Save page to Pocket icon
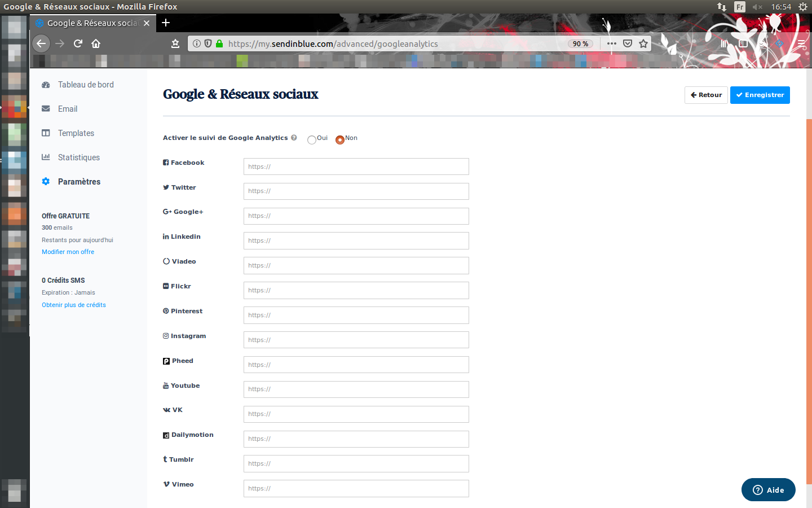 click(x=628, y=43)
